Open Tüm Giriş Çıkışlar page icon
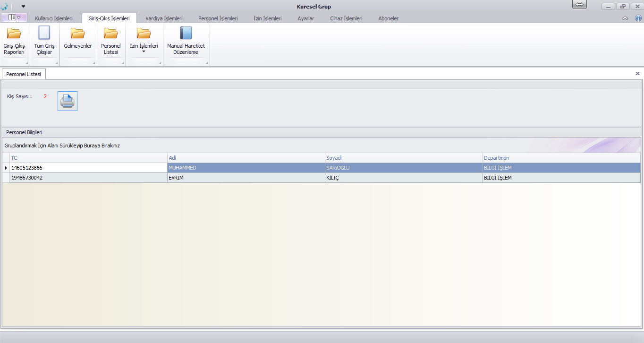This screenshot has width=644, height=343. tap(44, 33)
